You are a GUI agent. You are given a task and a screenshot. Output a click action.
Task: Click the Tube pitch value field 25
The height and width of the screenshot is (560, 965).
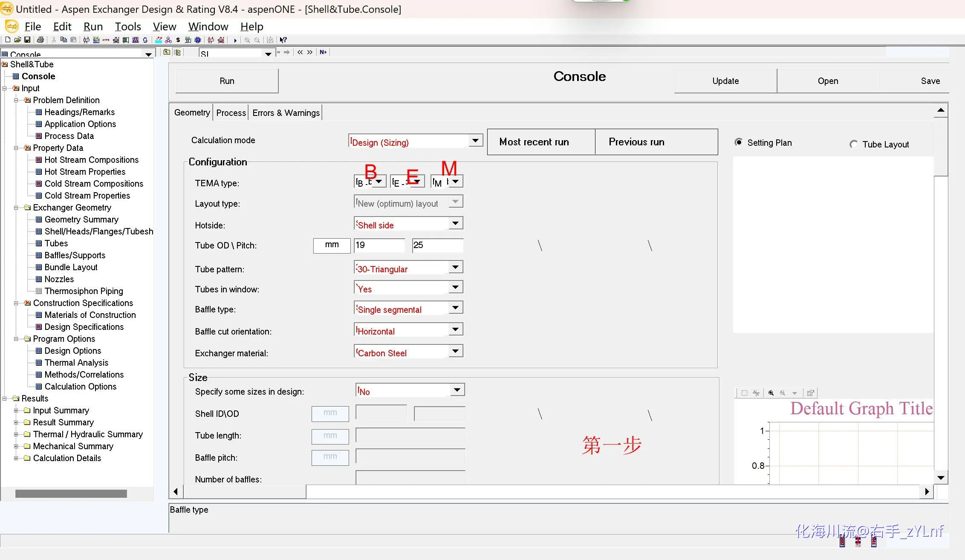click(x=438, y=245)
